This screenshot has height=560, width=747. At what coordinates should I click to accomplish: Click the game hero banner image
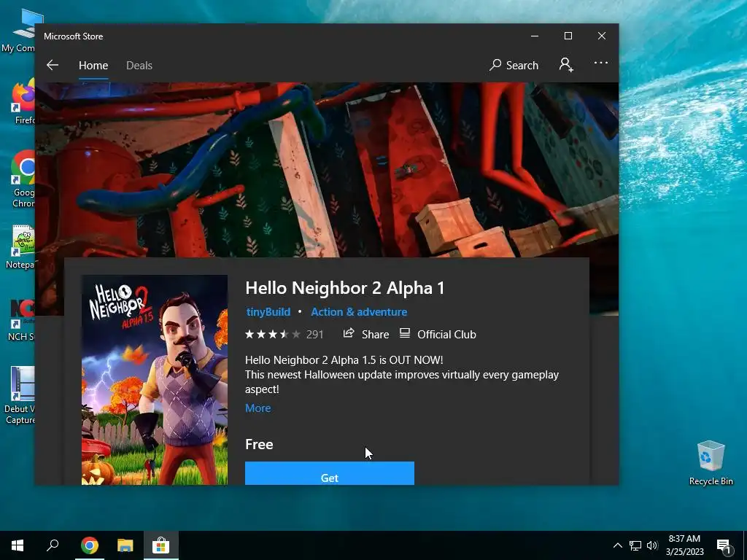pyautogui.click(x=327, y=170)
